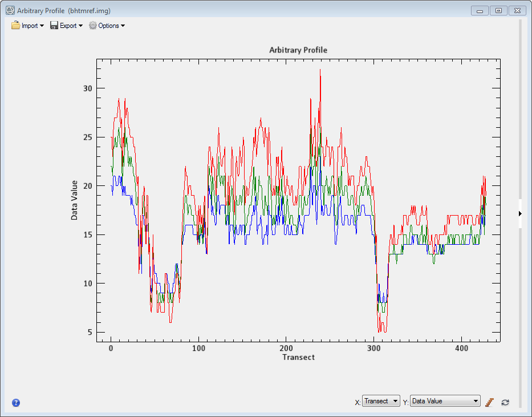
Task: Open the Y axis Data Value dropdown
Action: point(445,402)
